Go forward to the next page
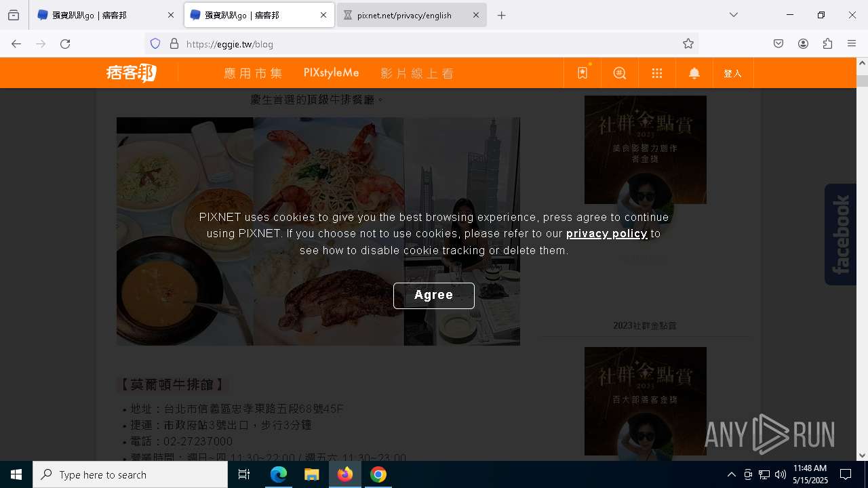868x488 pixels. tap(41, 43)
